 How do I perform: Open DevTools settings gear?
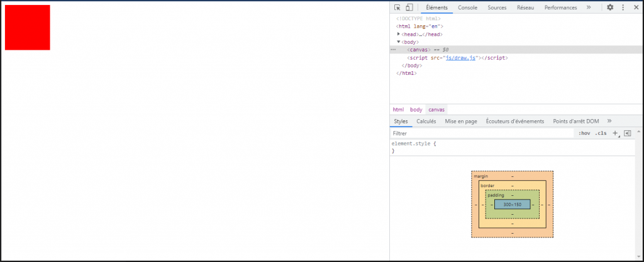(610, 8)
